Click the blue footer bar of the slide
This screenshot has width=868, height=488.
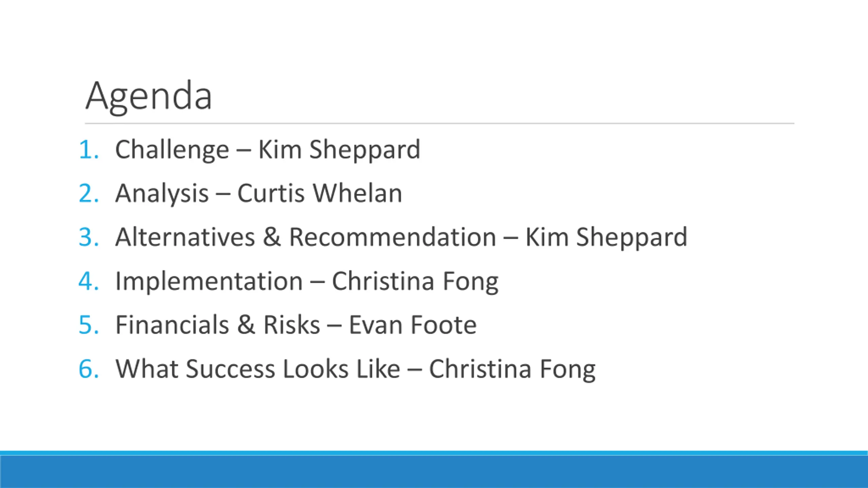point(434,470)
